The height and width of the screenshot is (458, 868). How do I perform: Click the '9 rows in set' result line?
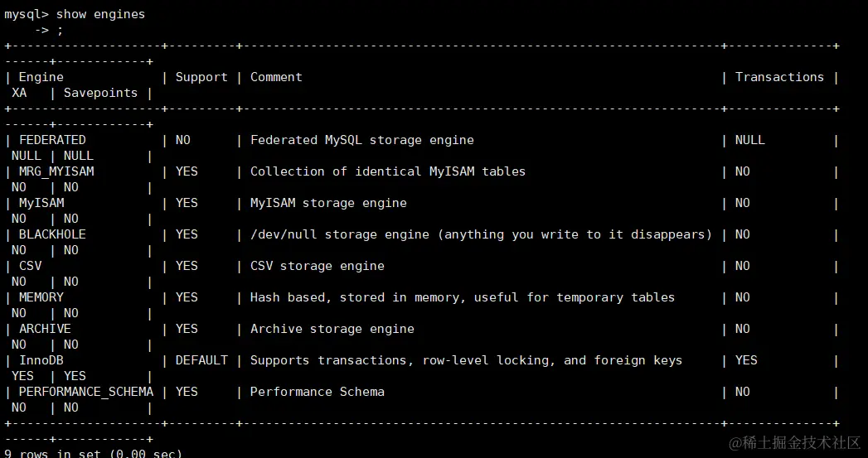click(94, 454)
